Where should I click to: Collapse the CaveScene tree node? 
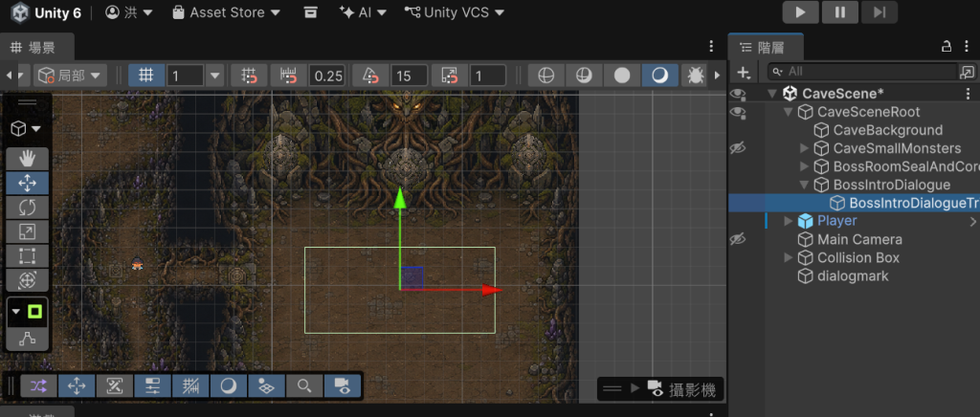(772, 94)
